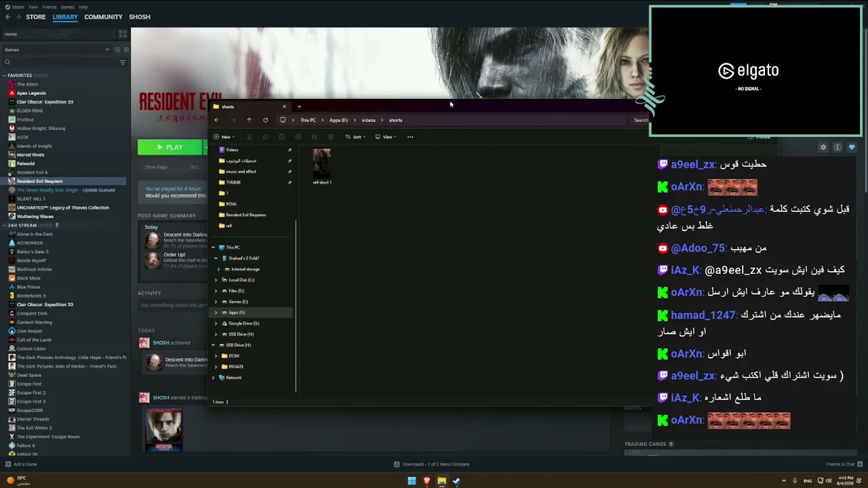The width and height of the screenshot is (868, 488).
Task: Click the Steam taskbar icon
Action: (x=456, y=481)
